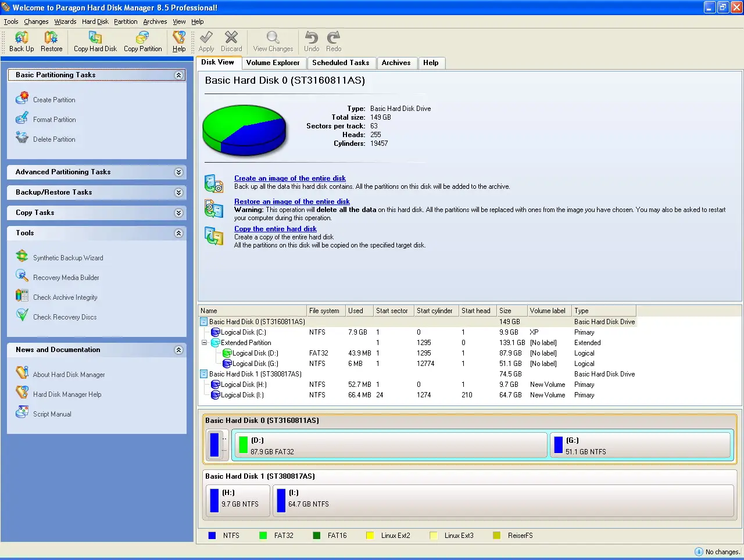
Task: Click the Linux Ext2 yellow legend swatch
Action: point(370,536)
